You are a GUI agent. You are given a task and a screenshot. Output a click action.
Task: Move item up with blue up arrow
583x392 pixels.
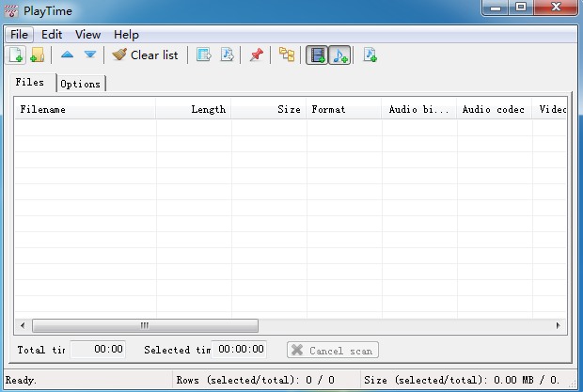click(x=68, y=55)
